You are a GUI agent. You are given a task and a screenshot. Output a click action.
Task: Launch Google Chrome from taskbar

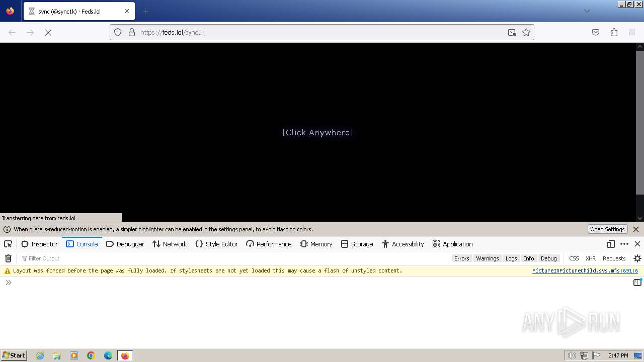tap(91, 355)
